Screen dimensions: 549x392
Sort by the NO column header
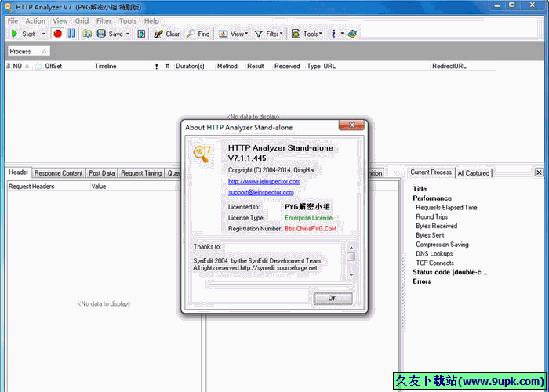[x=21, y=66]
